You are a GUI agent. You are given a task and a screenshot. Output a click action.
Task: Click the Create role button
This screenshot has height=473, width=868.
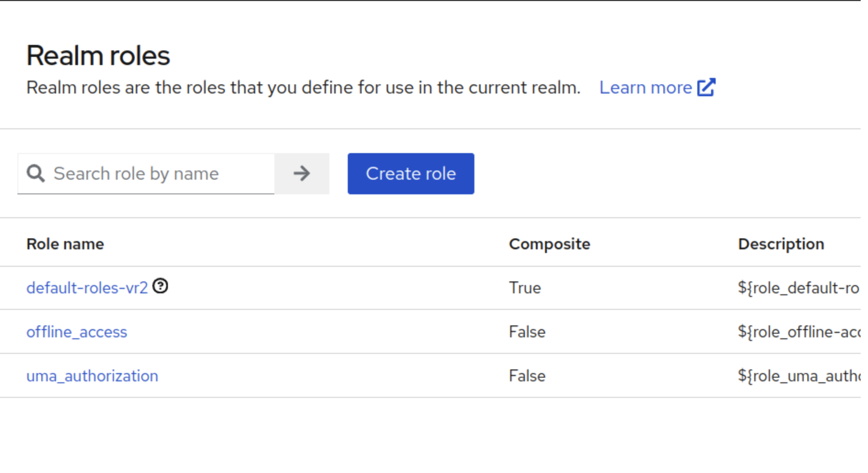(411, 174)
